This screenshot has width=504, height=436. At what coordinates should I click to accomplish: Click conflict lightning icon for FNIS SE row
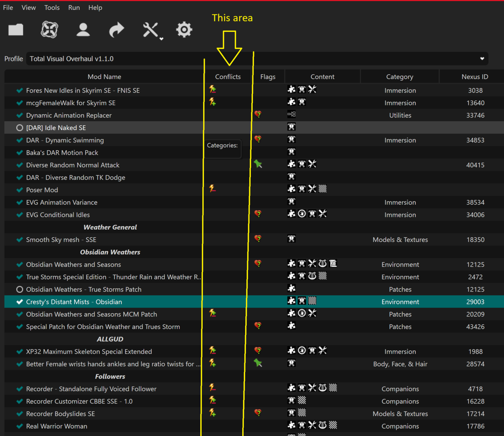click(212, 90)
